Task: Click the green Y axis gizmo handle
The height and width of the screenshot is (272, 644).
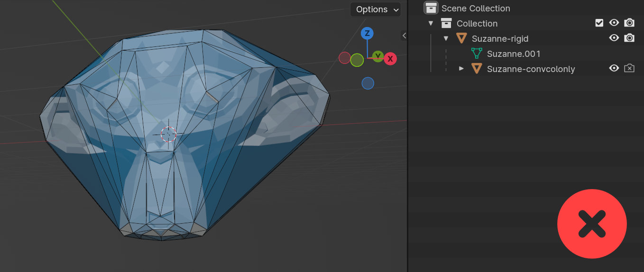Action: coord(378,57)
